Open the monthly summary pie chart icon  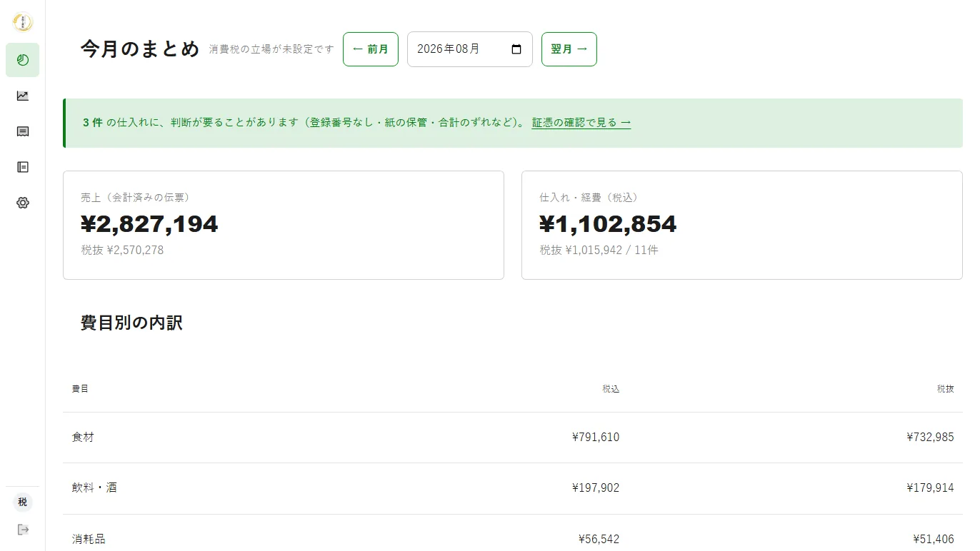coord(23,60)
